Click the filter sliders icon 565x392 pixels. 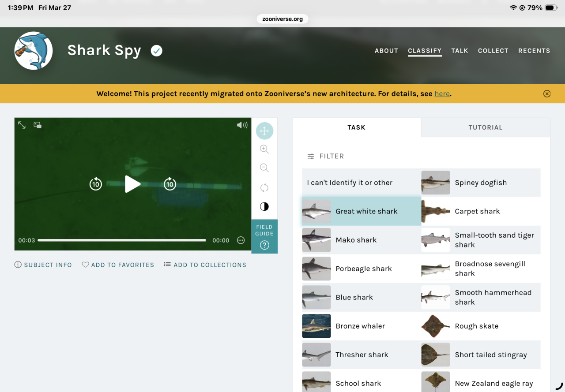click(311, 156)
